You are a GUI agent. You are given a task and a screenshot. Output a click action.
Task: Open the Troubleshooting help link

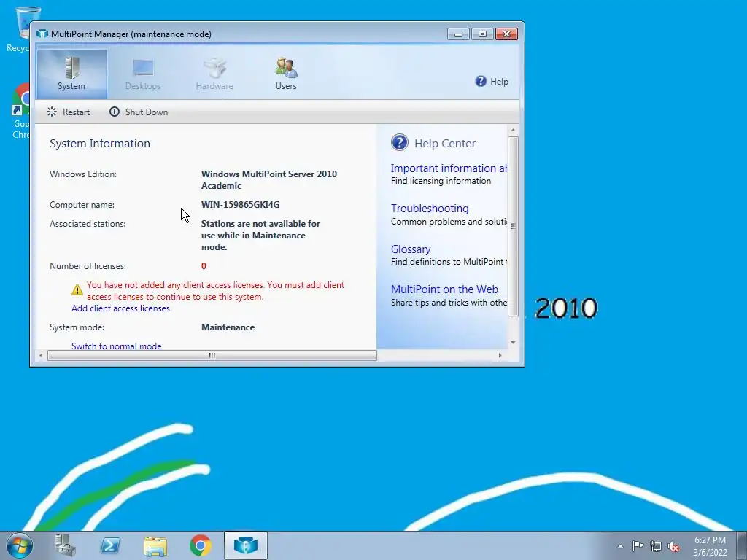[x=430, y=208]
